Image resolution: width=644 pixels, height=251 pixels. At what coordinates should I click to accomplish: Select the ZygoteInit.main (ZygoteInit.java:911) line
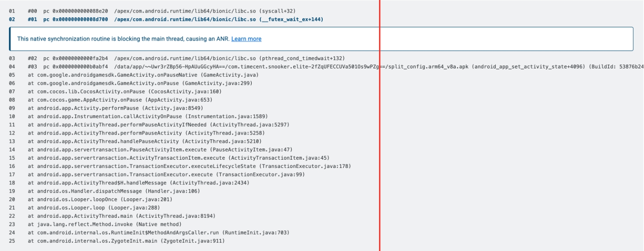(126, 241)
